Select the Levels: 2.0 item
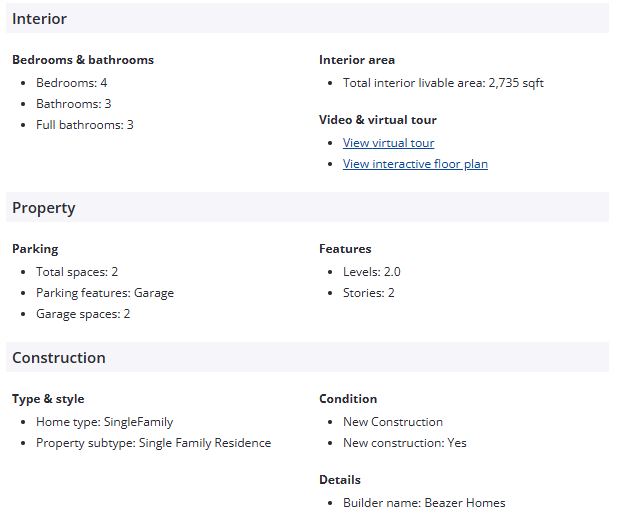This screenshot has height=518, width=634. pyautogui.click(x=371, y=272)
